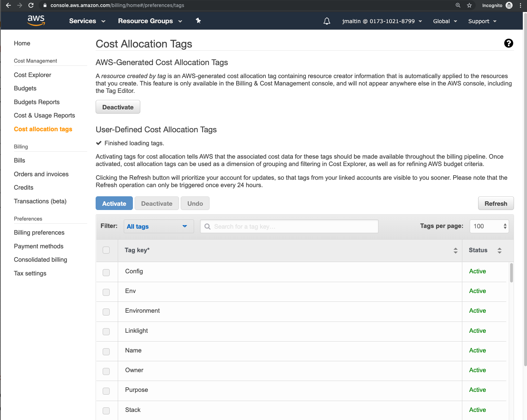
Task: Click the Status column sort arrows
Action: point(500,250)
